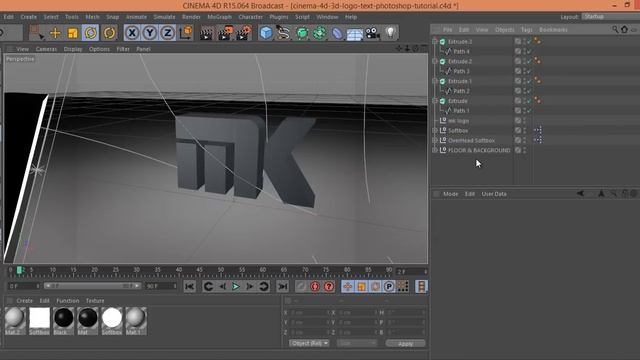Open User Data menu in Attributes

tap(494, 194)
